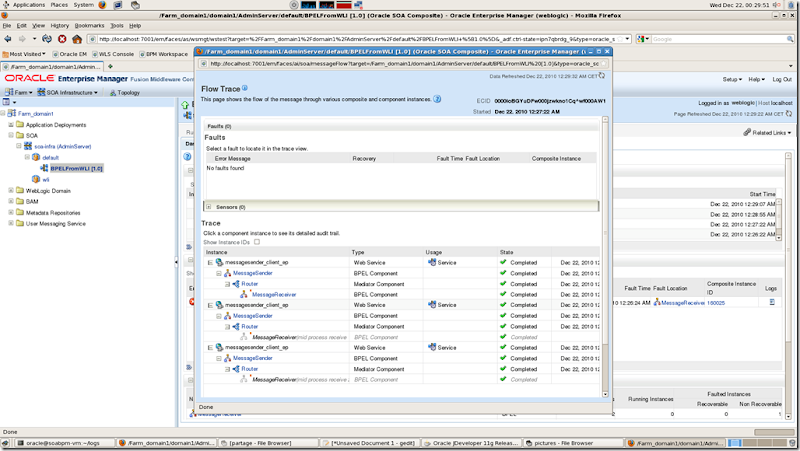The image size is (800, 451).
Task: Expand the WebLogic Domain folder
Action: click(11, 190)
